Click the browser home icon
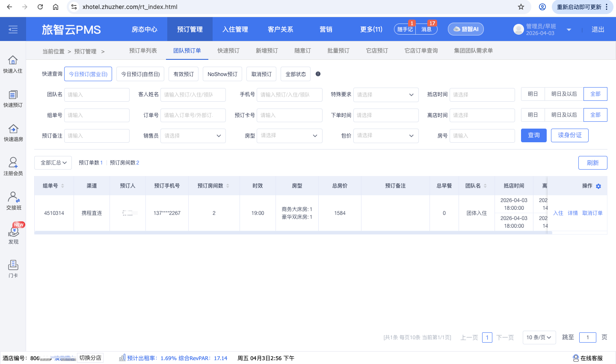This screenshot has height=364, width=616. click(x=56, y=7)
